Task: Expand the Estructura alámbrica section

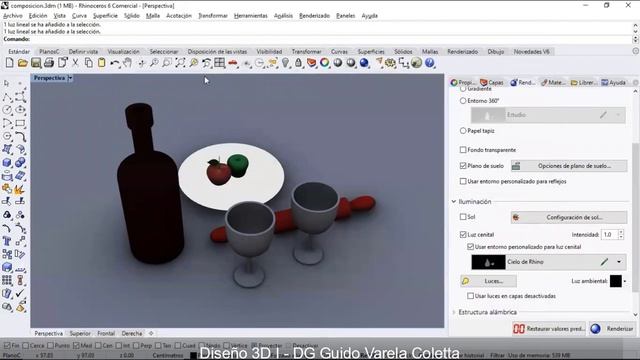Action: pyautogui.click(x=454, y=312)
